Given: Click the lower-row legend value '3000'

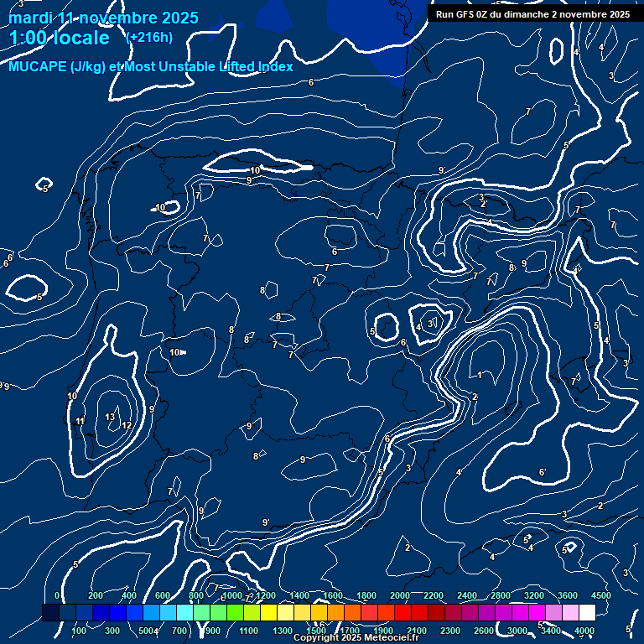Looking at the screenshot, I should coord(517,631).
